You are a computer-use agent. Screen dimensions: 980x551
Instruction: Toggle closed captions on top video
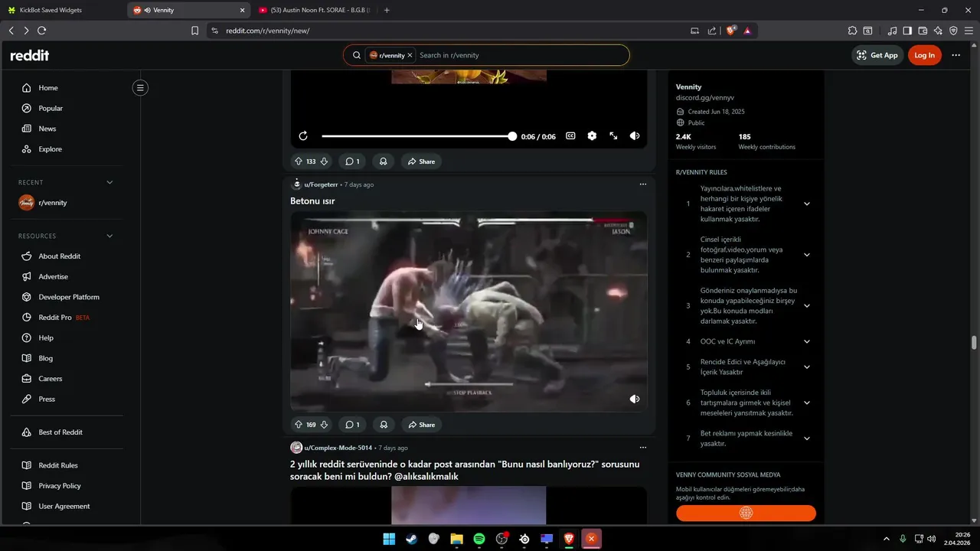pos(570,136)
